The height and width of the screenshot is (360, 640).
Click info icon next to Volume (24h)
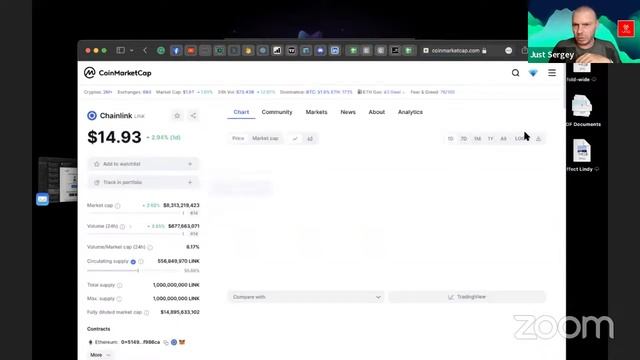coord(122,227)
